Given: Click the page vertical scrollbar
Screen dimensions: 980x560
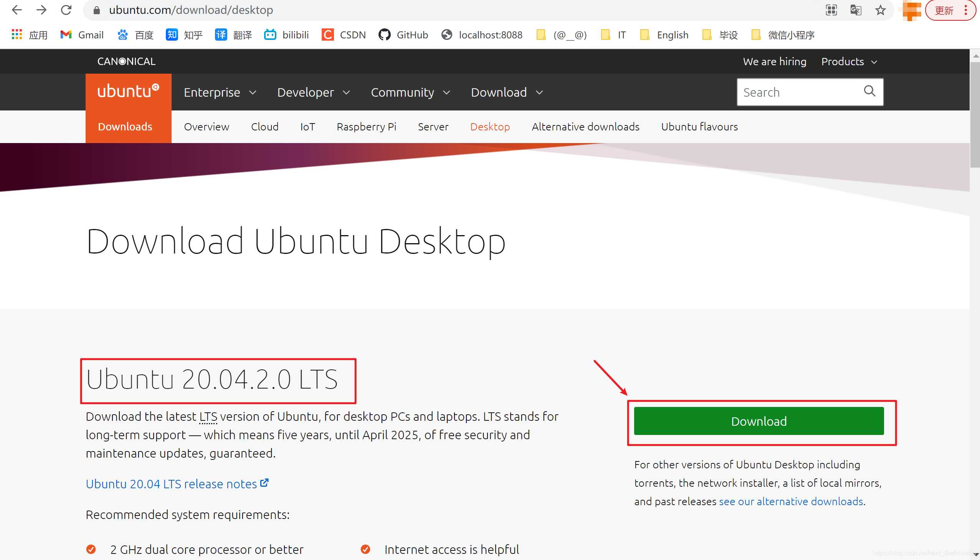Looking at the screenshot, I should click(975, 115).
